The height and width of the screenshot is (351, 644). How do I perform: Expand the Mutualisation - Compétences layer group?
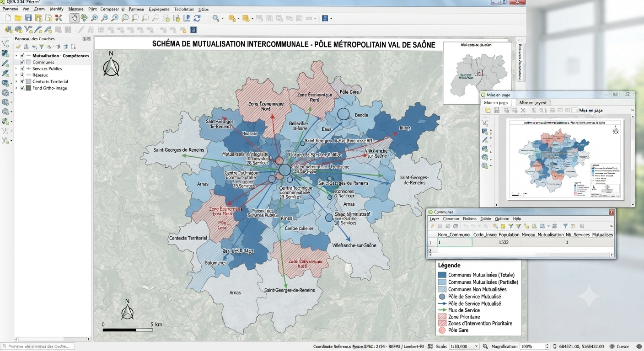pyautogui.click(x=16, y=56)
